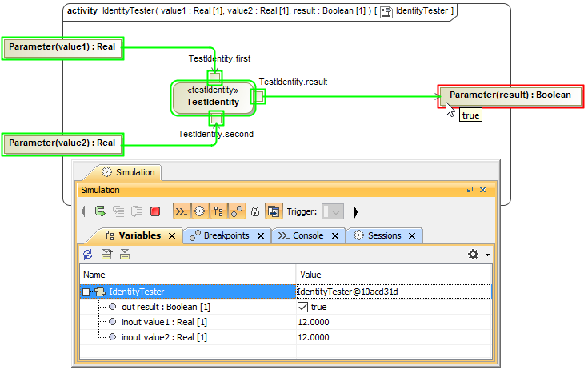Click the lock icon in Simulation toolbar
Image resolution: width=588 pixels, height=374 pixels.
coord(255,212)
